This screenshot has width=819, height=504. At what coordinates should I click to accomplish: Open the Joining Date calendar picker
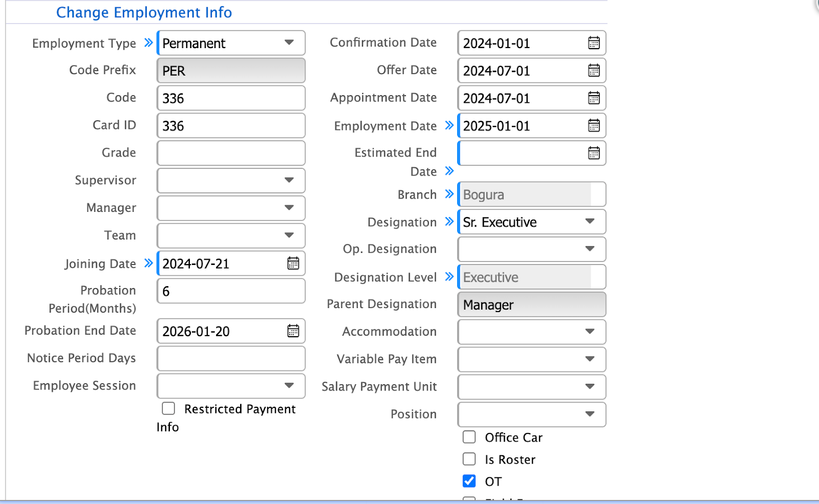coord(293,264)
